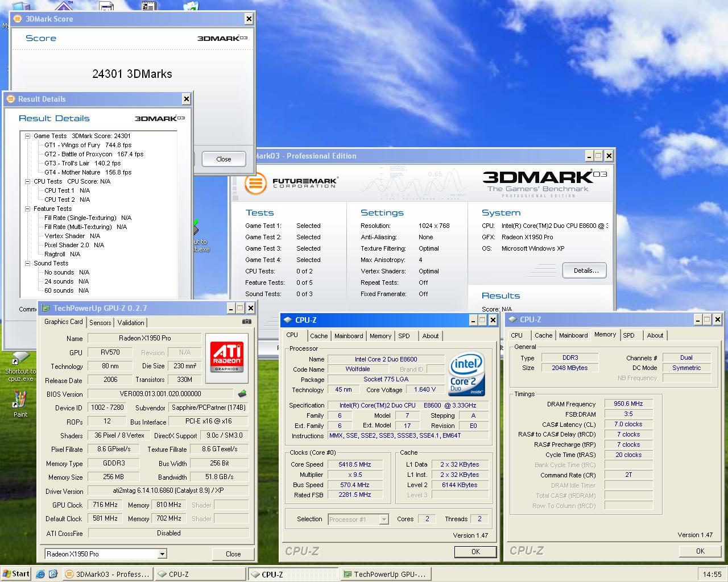The width and height of the screenshot is (728, 582).
Task: Open the Validation tab in GPU-Z
Action: point(131,322)
